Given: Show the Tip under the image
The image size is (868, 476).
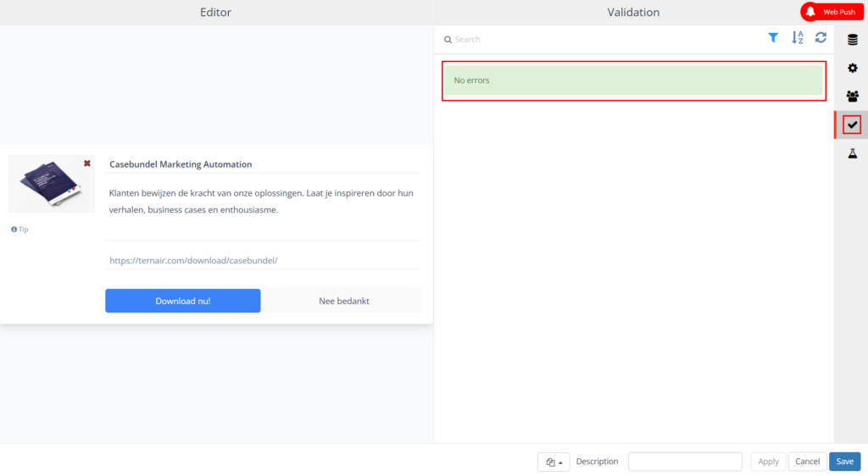Looking at the screenshot, I should click(19, 230).
